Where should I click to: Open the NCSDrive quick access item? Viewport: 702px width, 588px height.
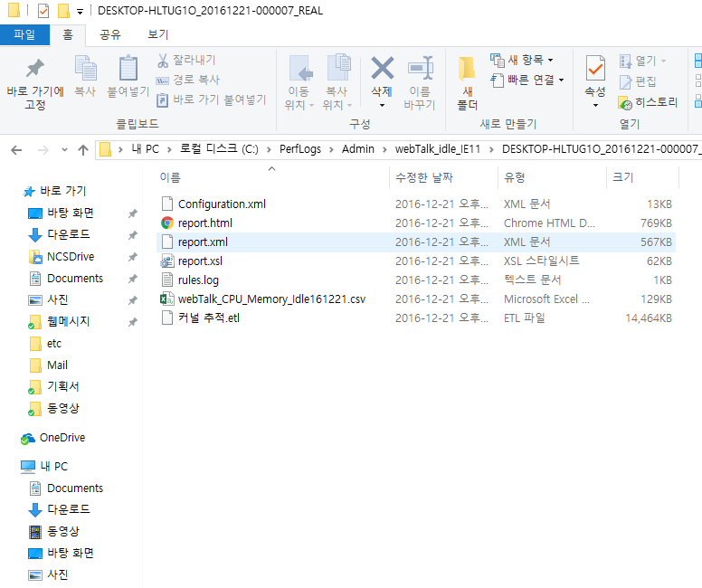62,257
